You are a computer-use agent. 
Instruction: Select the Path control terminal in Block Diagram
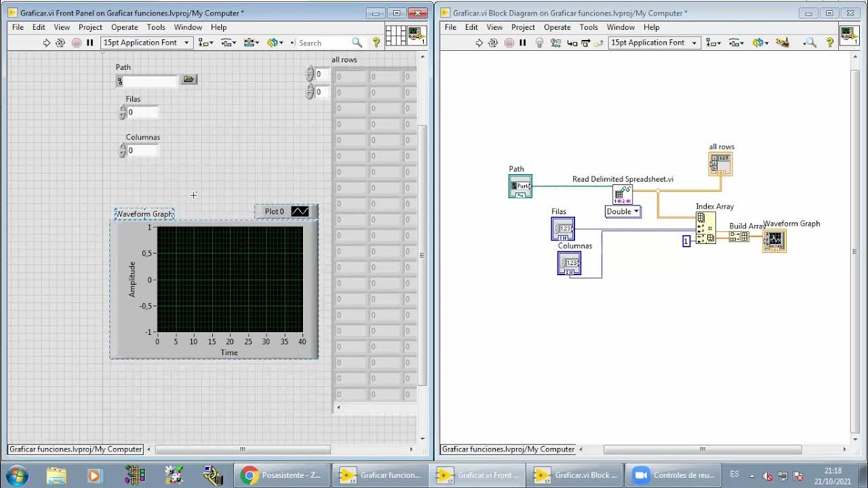(520, 186)
